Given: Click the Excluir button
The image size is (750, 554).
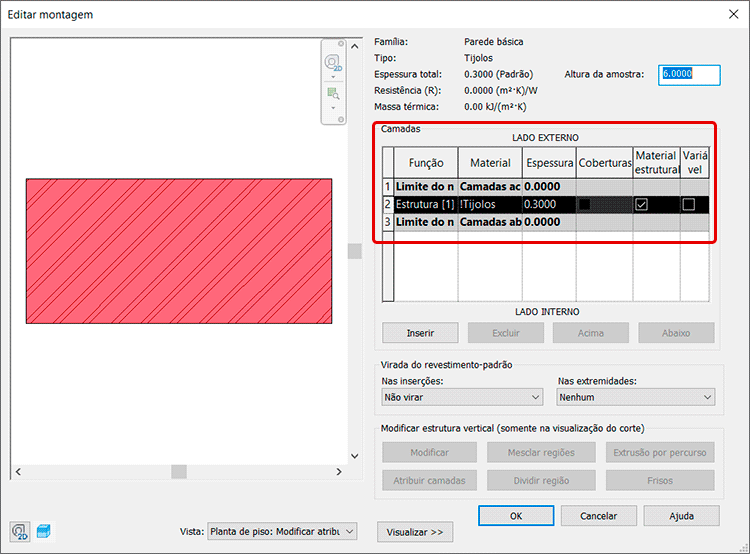Looking at the screenshot, I should (x=506, y=333).
